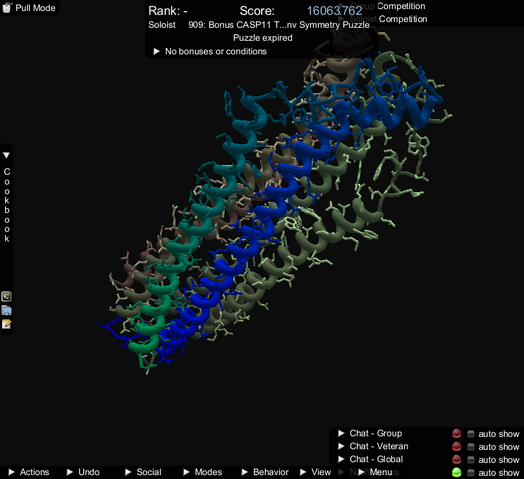Click the green status light in the bottom row
The width and height of the screenshot is (524, 479).
pos(456,473)
